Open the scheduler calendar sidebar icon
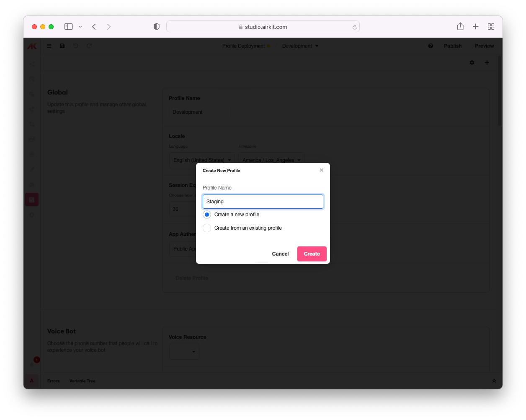This screenshot has height=420, width=526. 32,184
